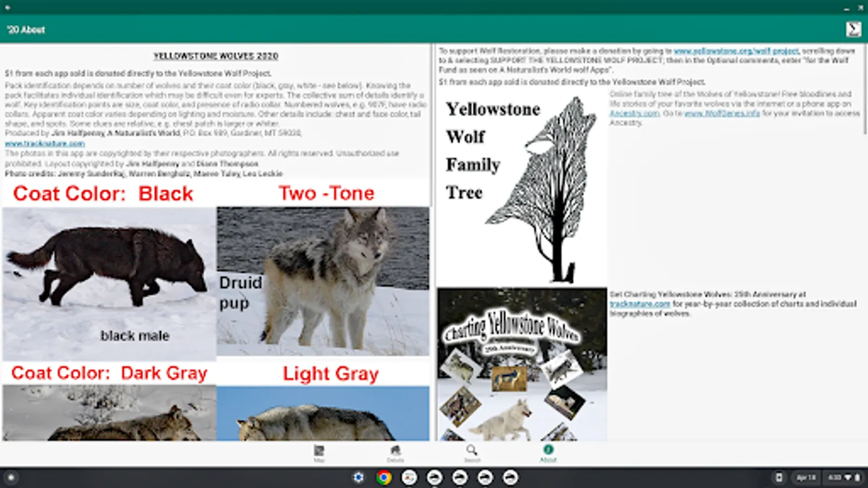Viewport: 868px width, 488px height.
Task: Switch to the Details tab
Action: click(x=395, y=453)
